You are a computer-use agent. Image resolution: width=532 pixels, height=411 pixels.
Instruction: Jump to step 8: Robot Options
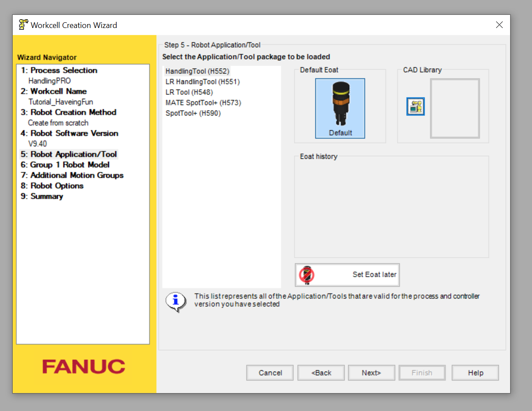tap(52, 186)
